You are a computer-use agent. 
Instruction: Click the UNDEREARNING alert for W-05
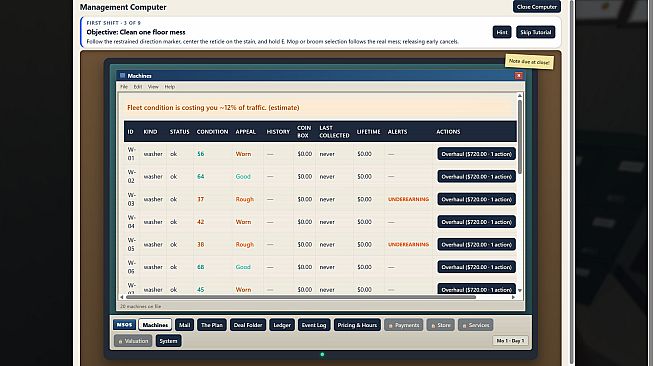tap(408, 244)
